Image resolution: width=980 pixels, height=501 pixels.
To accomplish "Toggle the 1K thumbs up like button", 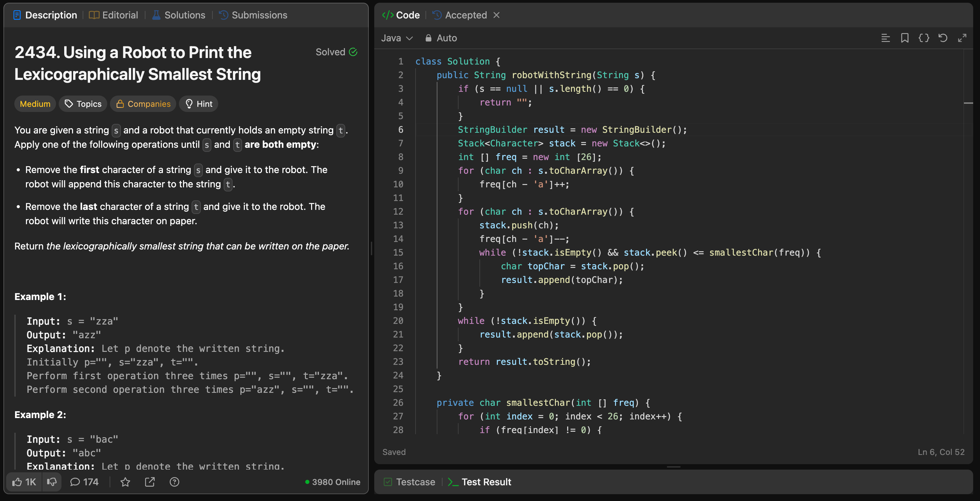I will tap(24, 482).
